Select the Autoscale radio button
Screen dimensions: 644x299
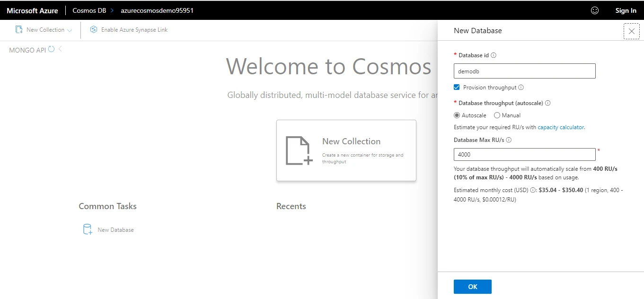point(457,115)
